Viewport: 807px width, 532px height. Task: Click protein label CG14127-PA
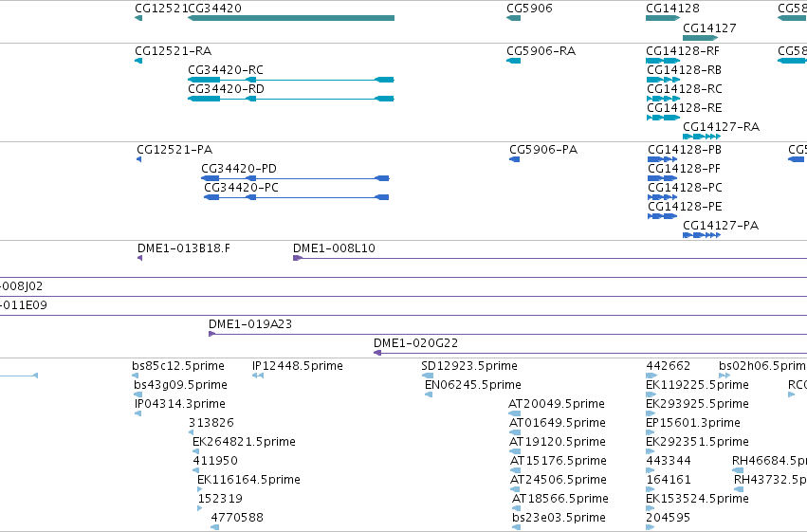tap(721, 226)
